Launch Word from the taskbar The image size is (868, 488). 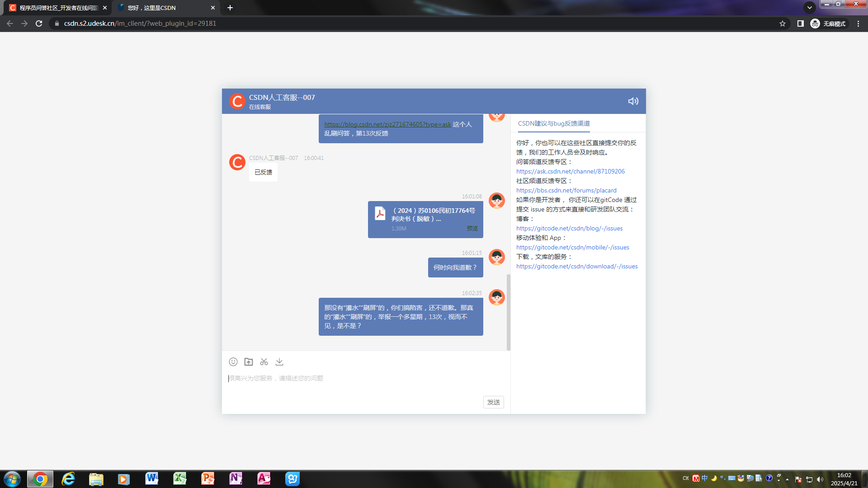[152, 479]
